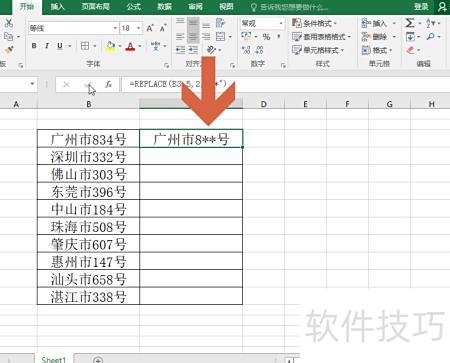Apply yellow fill color bucket
Image resolution: width=450 pixels, height=363 pixels.
coord(110,46)
